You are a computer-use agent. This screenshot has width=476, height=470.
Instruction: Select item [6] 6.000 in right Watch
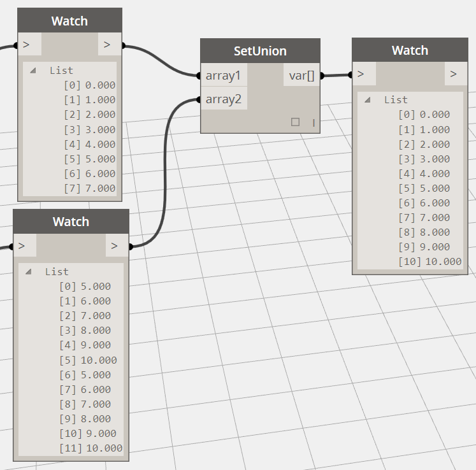pos(424,203)
